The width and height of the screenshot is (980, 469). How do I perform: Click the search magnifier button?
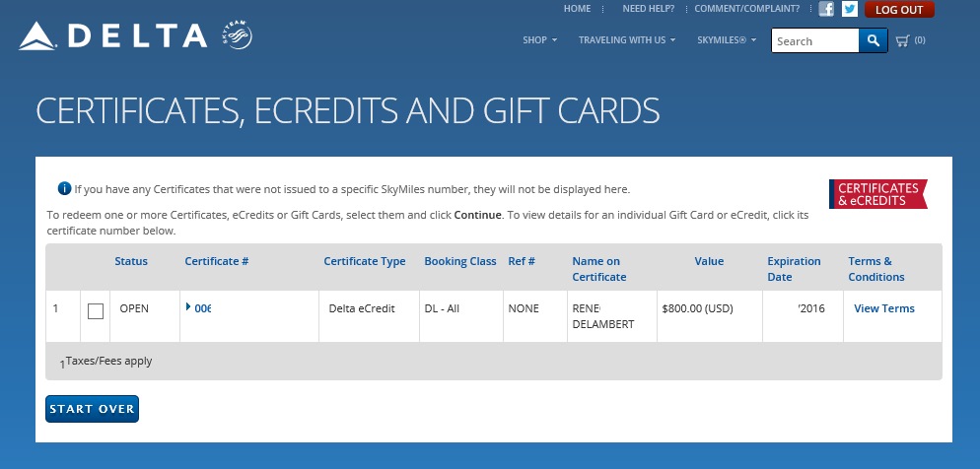[x=874, y=40]
